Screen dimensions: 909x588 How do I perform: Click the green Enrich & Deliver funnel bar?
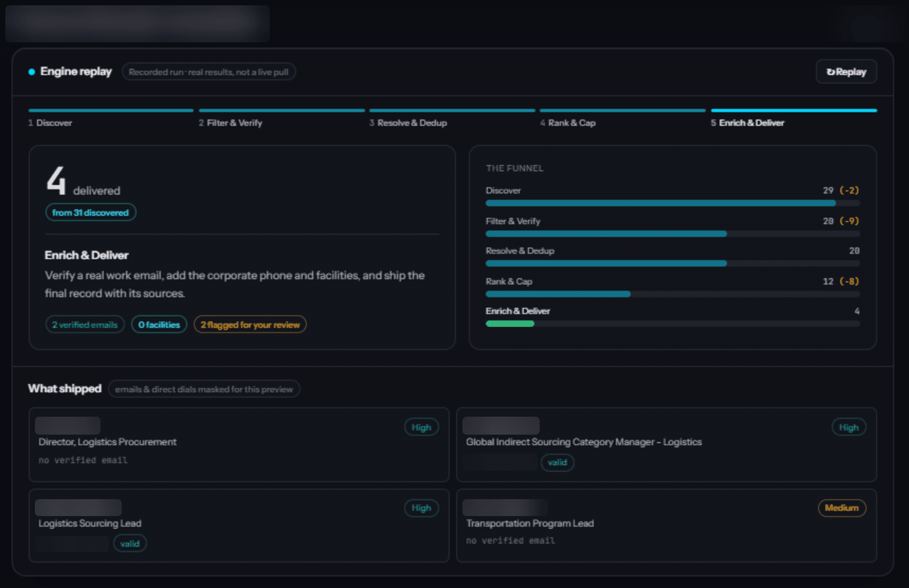click(x=510, y=324)
